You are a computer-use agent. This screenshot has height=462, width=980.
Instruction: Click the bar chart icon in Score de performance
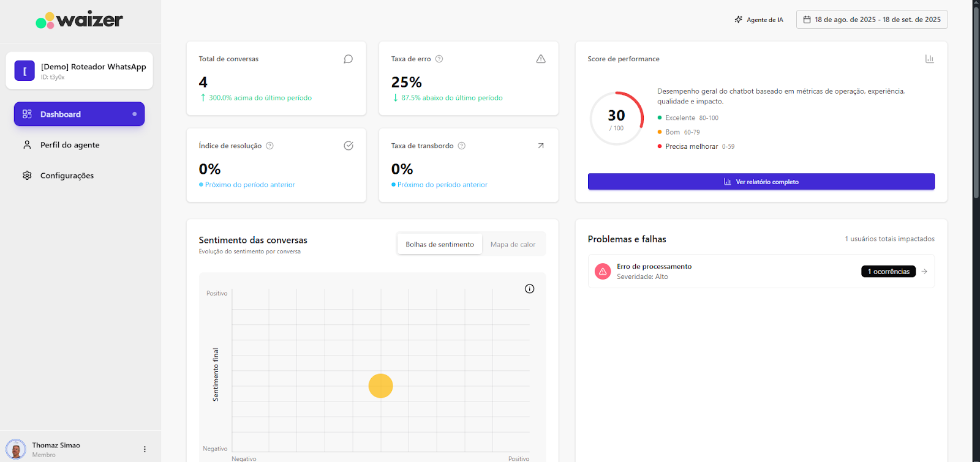pyautogui.click(x=929, y=59)
